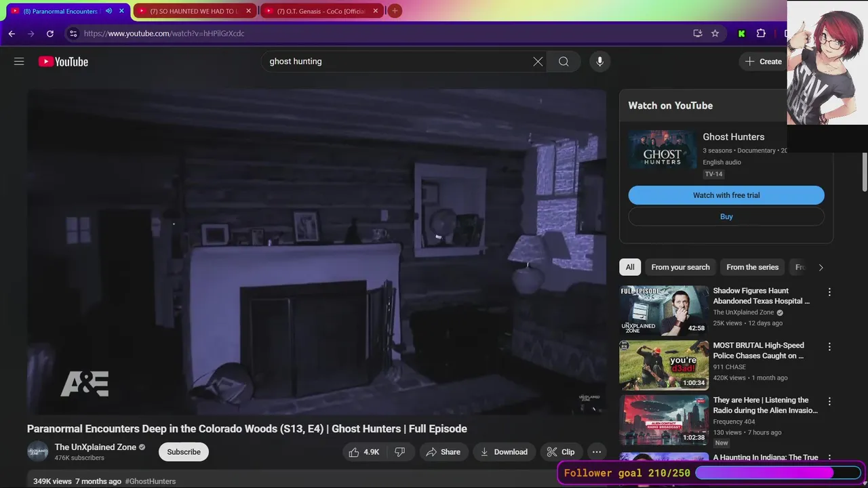Open MOST BRUTAL High-Speed Police Chases thumbnail

pyautogui.click(x=664, y=365)
